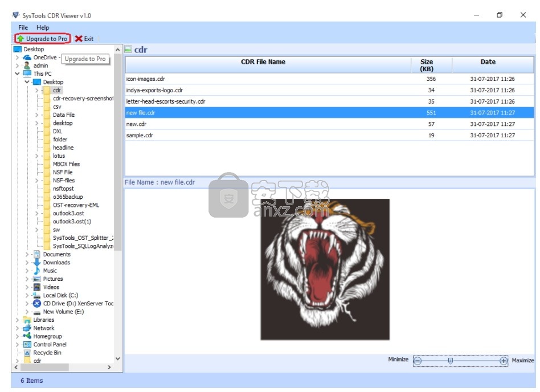Select the DXL folder in tree
540x392 pixels.
point(58,132)
